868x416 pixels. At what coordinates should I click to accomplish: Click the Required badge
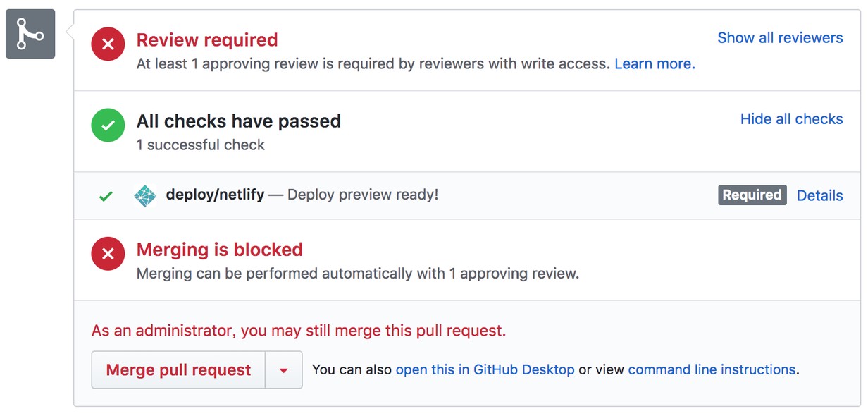752,195
